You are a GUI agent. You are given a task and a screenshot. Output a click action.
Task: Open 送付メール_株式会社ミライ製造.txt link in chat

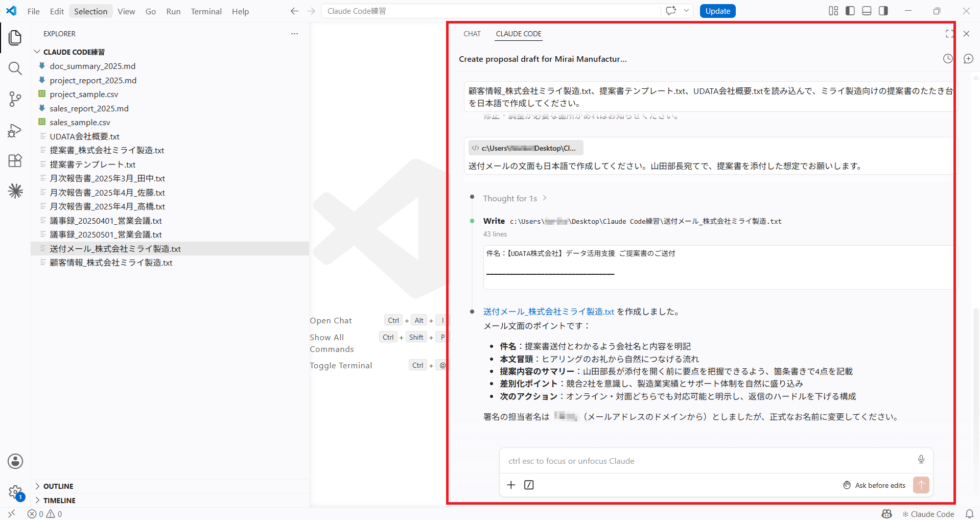pyautogui.click(x=548, y=312)
